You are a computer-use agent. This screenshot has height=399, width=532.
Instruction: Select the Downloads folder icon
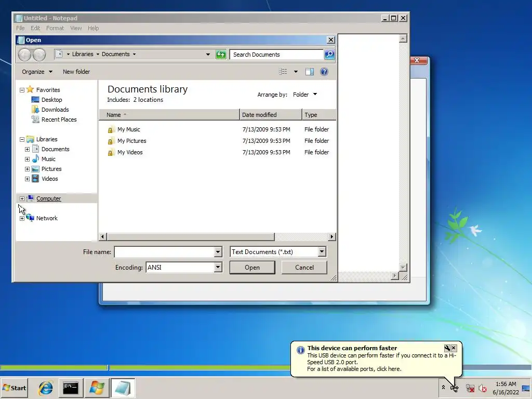(35, 109)
